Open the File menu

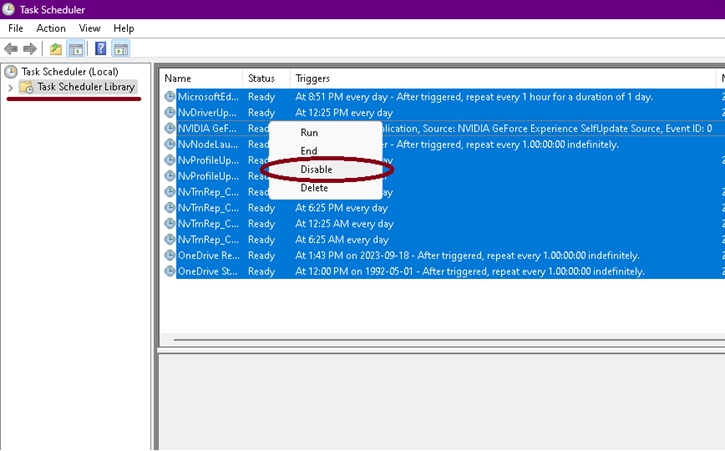(16, 28)
